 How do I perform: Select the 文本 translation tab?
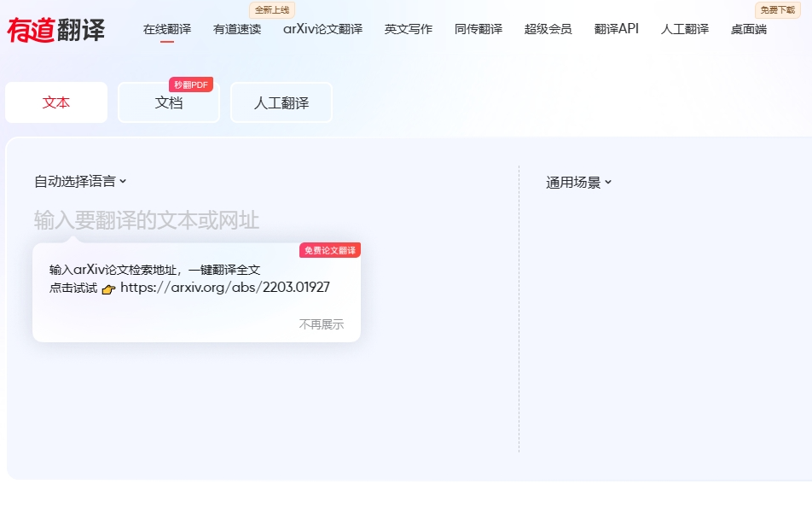pyautogui.click(x=56, y=102)
